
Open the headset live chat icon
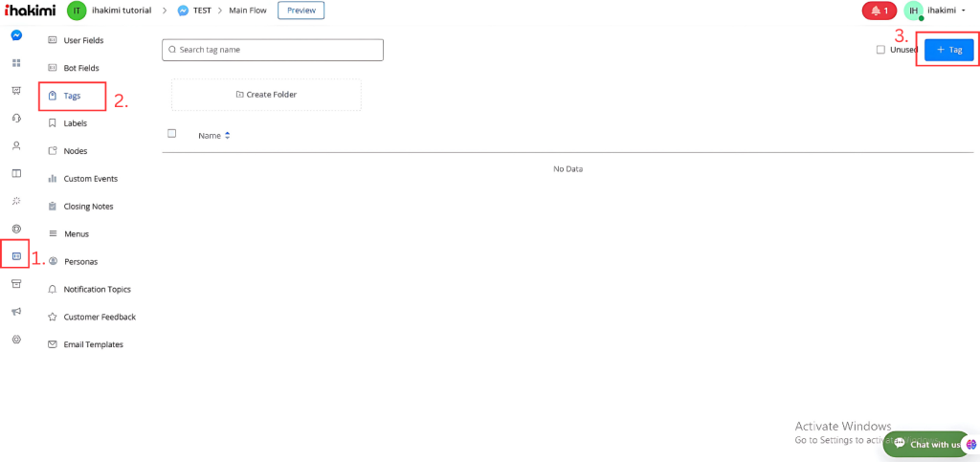tap(16, 119)
